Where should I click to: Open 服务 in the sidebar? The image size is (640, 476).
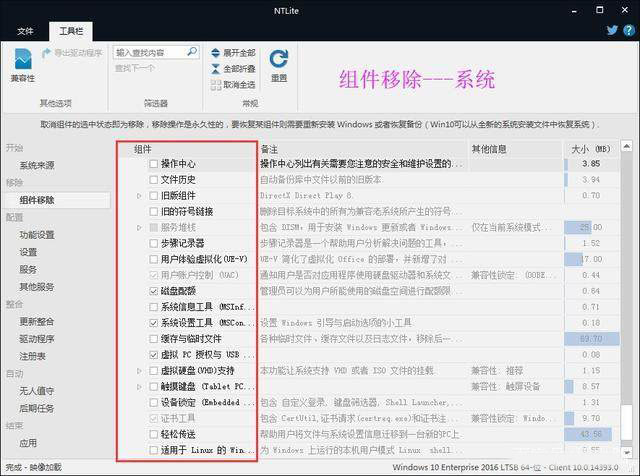[x=28, y=269]
